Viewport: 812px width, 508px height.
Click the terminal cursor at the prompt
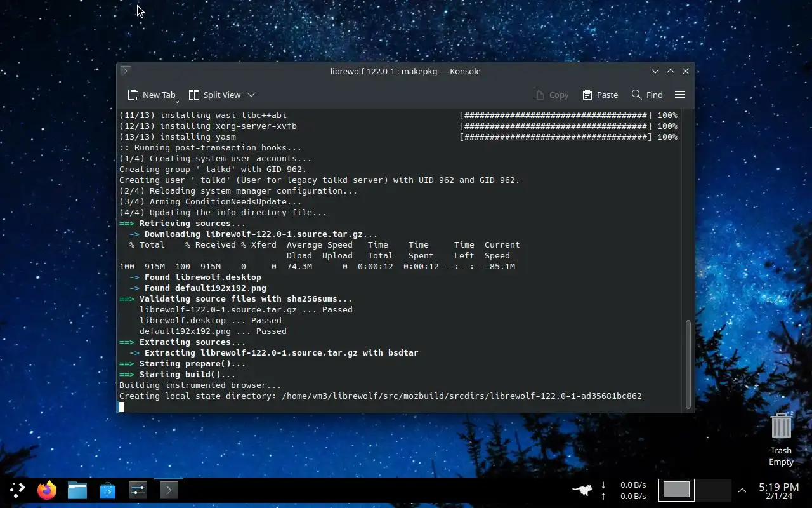coord(122,407)
